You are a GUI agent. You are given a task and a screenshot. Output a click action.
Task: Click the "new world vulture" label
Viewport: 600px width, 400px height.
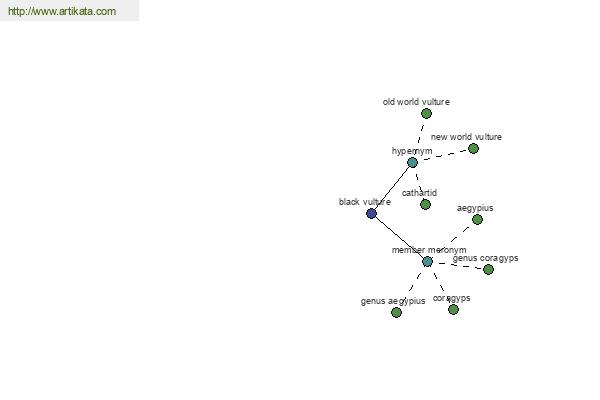tap(466, 137)
